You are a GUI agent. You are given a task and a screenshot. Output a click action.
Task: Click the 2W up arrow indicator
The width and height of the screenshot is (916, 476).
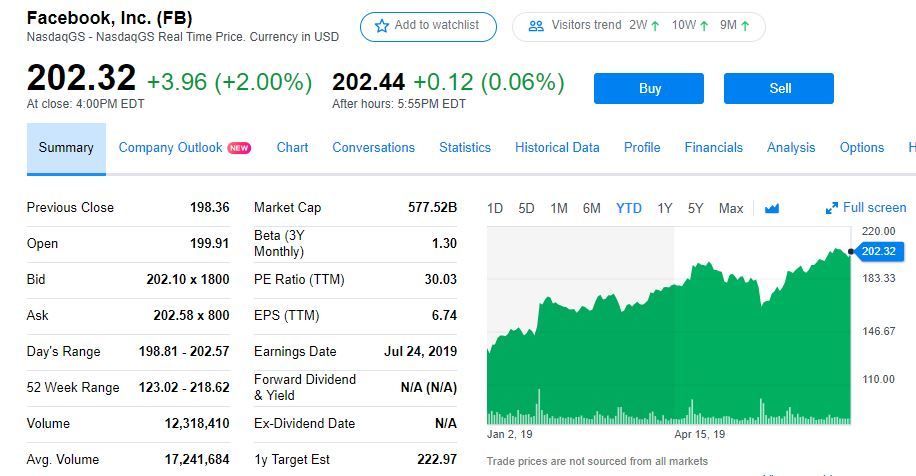click(x=655, y=26)
